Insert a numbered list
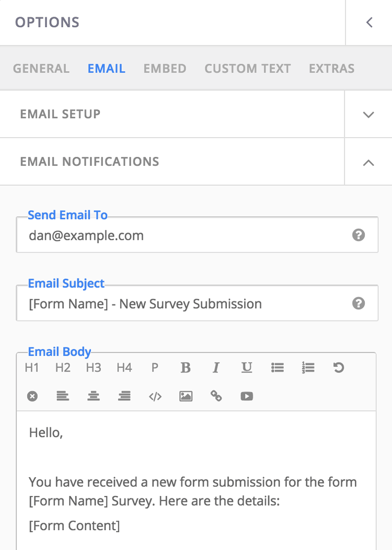The image size is (392, 550). [308, 367]
